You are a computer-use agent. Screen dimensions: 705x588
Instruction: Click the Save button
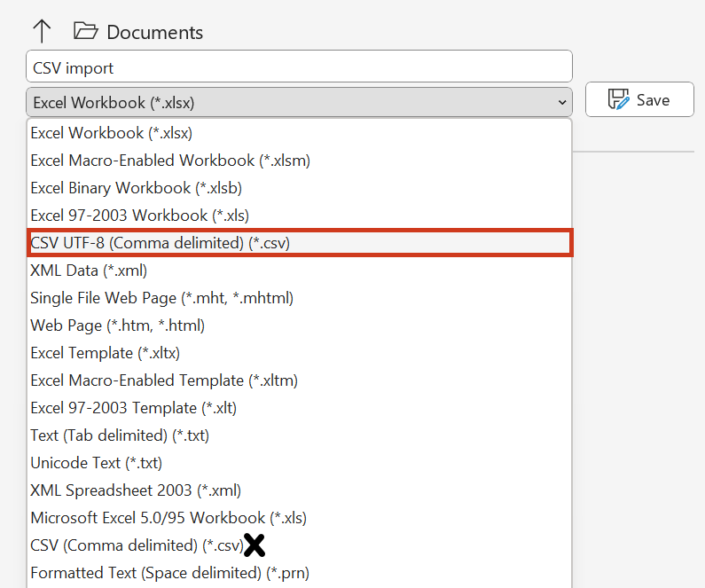point(639,99)
